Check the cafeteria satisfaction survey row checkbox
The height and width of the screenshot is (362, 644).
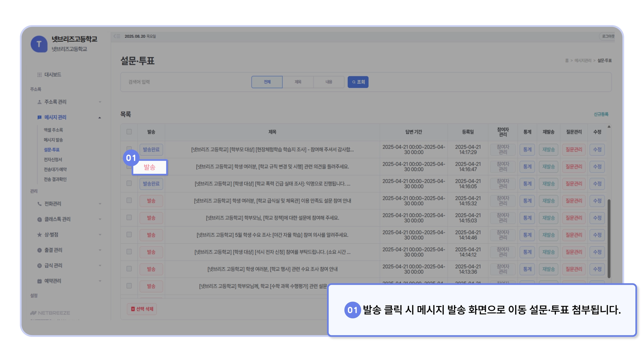(129, 200)
